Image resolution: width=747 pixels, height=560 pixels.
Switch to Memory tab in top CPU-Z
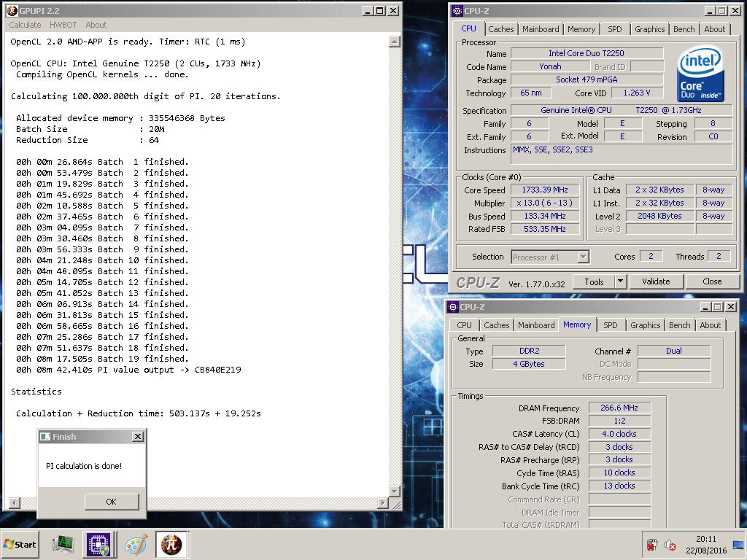[581, 29]
